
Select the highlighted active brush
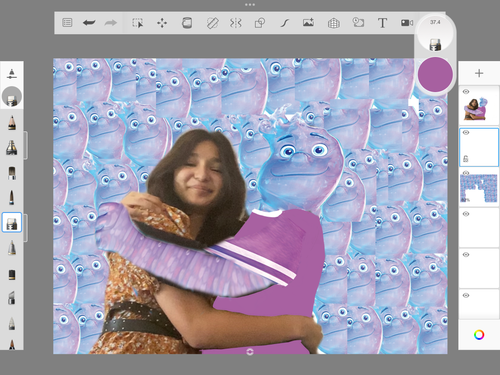(12, 222)
